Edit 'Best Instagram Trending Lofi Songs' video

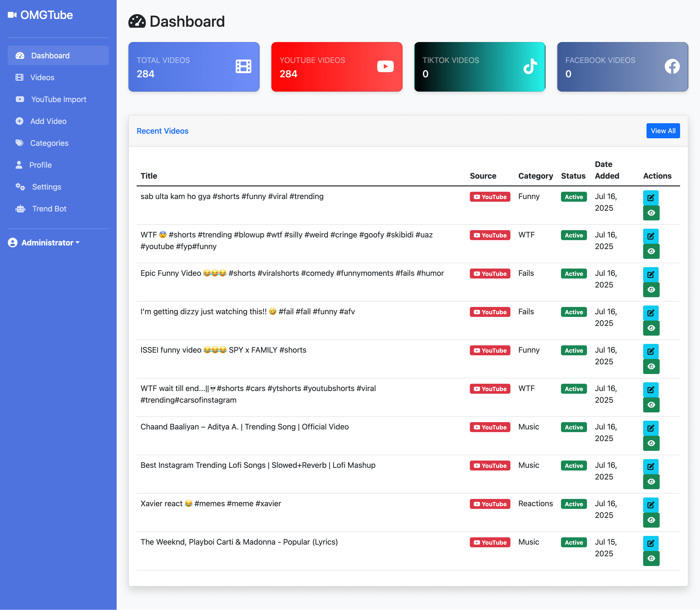point(651,467)
